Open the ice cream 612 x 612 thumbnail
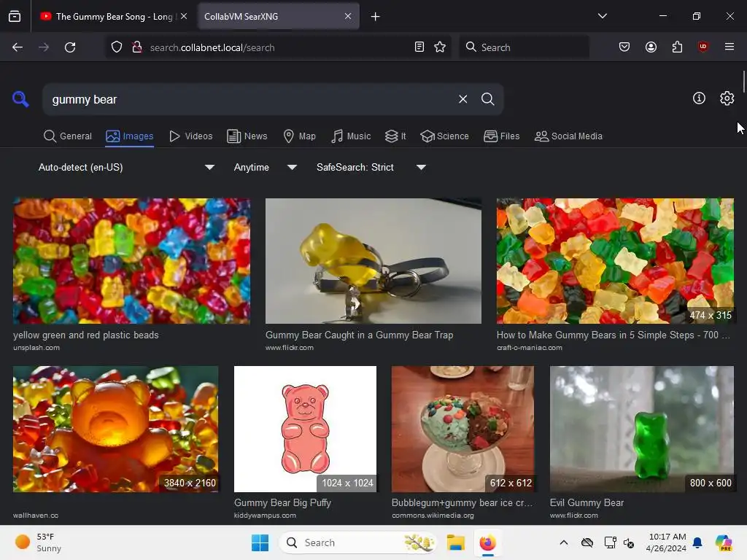747x560 pixels. point(462,429)
